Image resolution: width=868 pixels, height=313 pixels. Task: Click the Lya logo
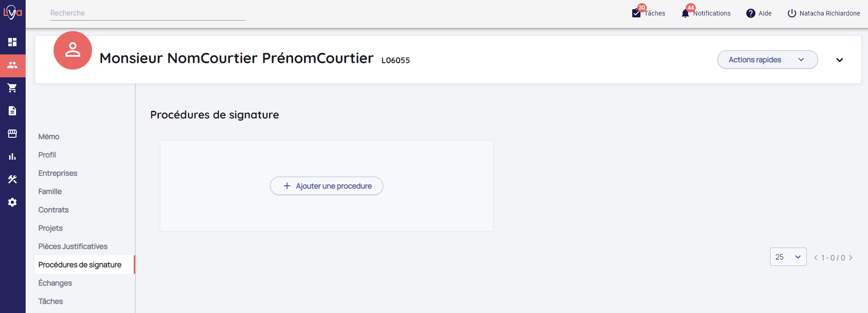(12, 12)
